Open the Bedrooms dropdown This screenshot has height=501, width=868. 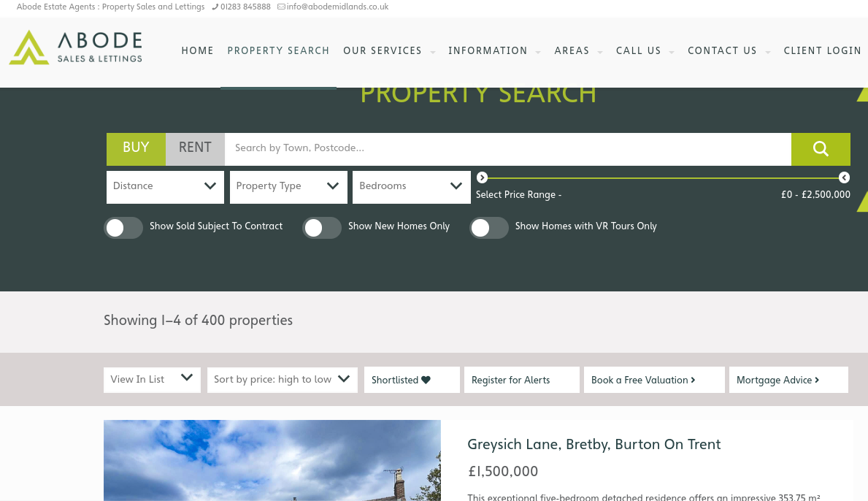[x=411, y=187]
